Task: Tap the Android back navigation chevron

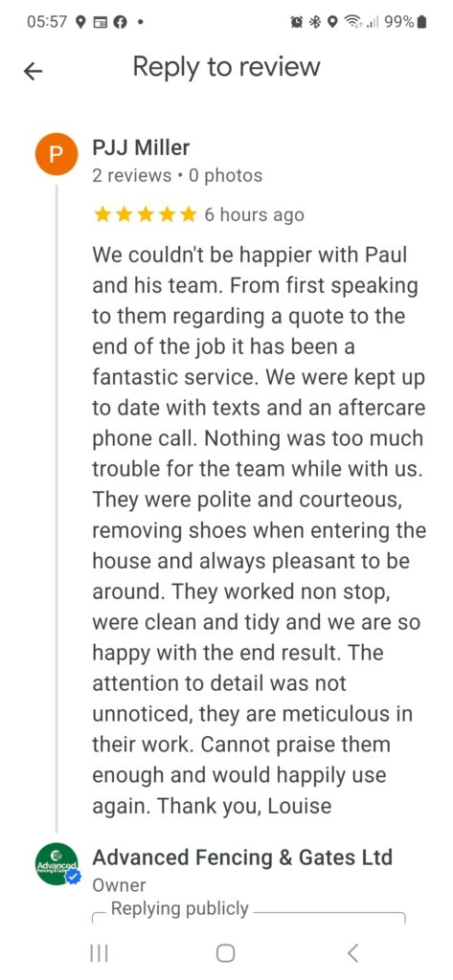Action: pyautogui.click(x=352, y=952)
